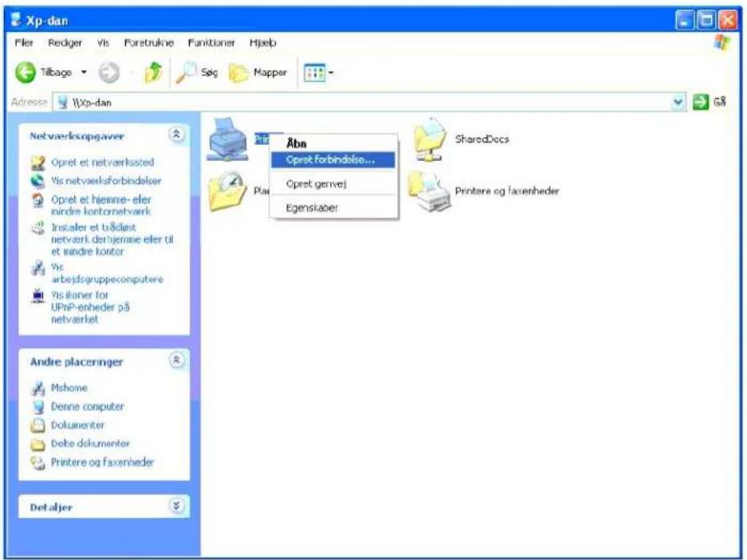
Task: Open the Vis menu
Action: (103, 43)
